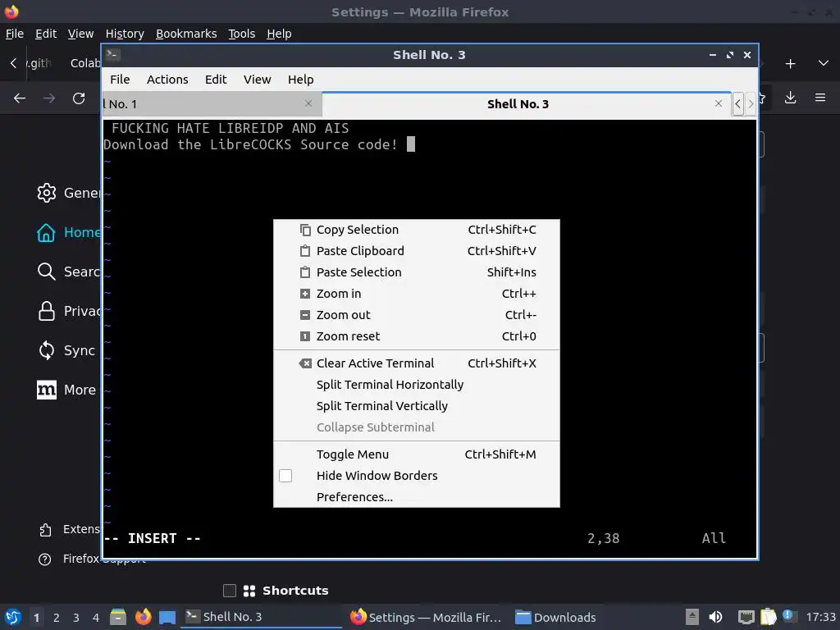Click show desktop icon in taskbar

pos(167,617)
